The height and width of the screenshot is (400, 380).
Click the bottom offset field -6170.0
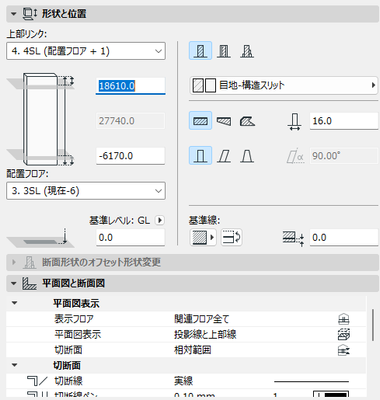click(x=131, y=156)
